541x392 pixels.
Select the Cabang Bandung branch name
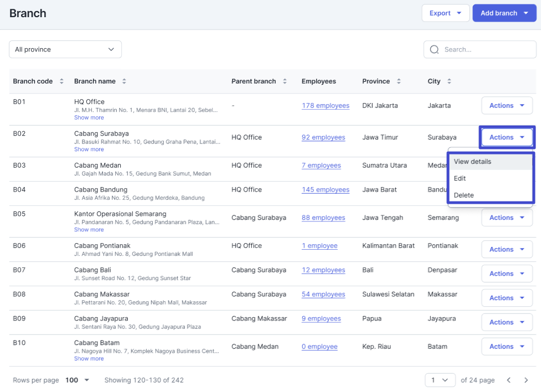(x=101, y=189)
